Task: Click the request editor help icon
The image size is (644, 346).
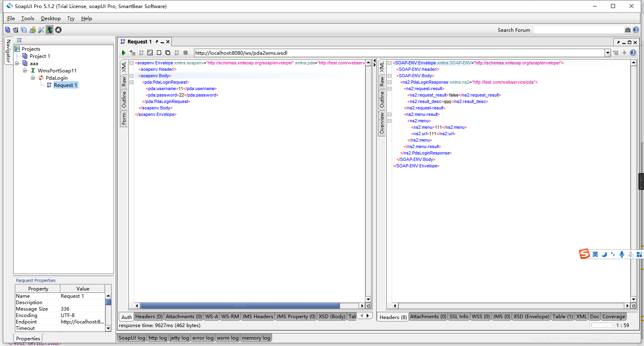Action: coord(633,53)
